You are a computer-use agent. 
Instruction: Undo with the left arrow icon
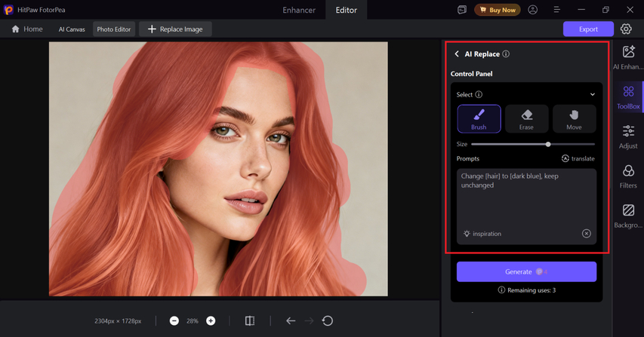[291, 320]
